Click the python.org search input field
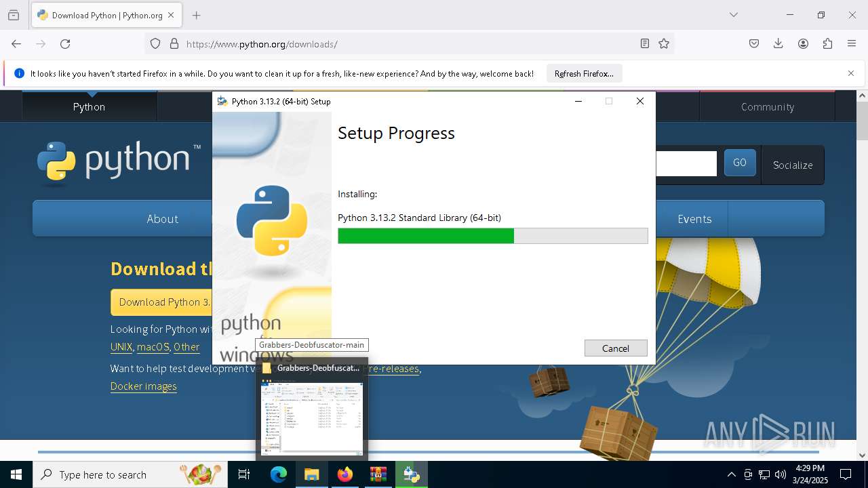 686,163
